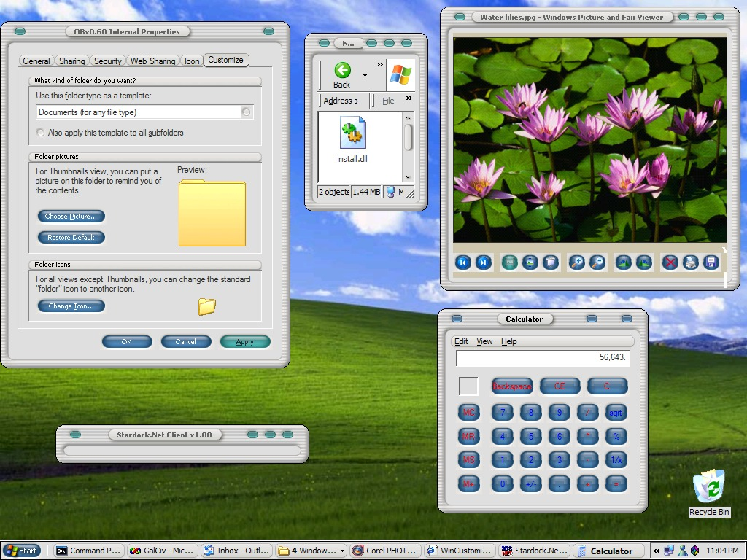Click the Choose Picture... button
Image resolution: width=747 pixels, height=560 pixels.
71,216
